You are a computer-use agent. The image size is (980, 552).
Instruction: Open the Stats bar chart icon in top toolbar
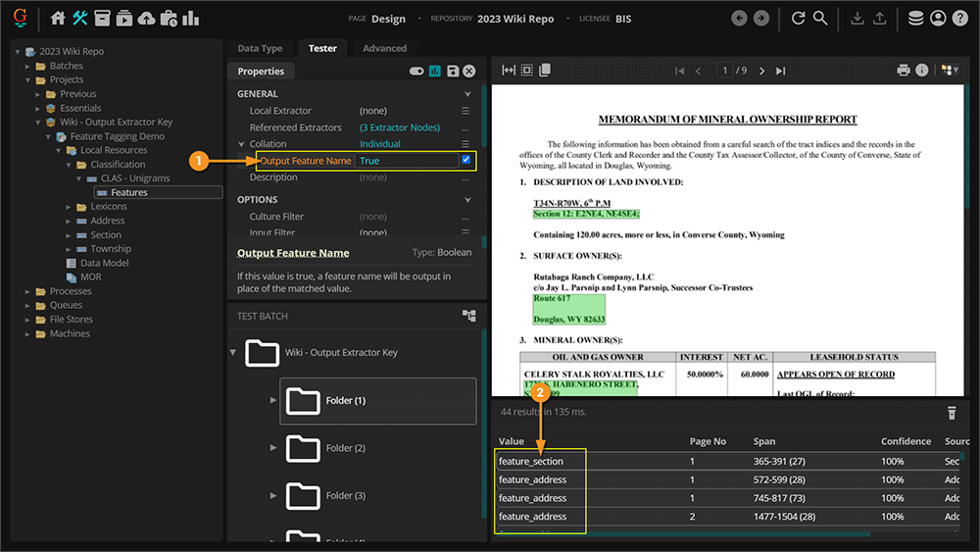(191, 18)
